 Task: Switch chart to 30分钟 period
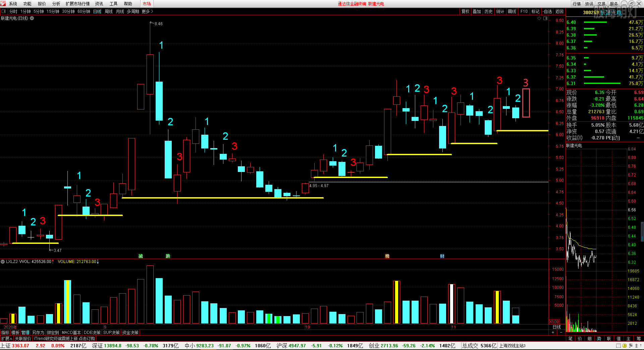68,11
